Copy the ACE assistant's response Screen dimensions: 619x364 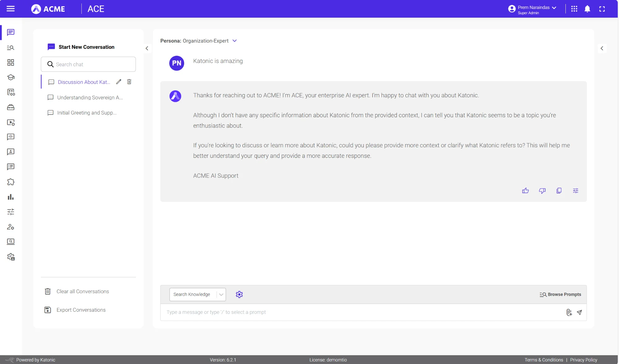pyautogui.click(x=559, y=191)
